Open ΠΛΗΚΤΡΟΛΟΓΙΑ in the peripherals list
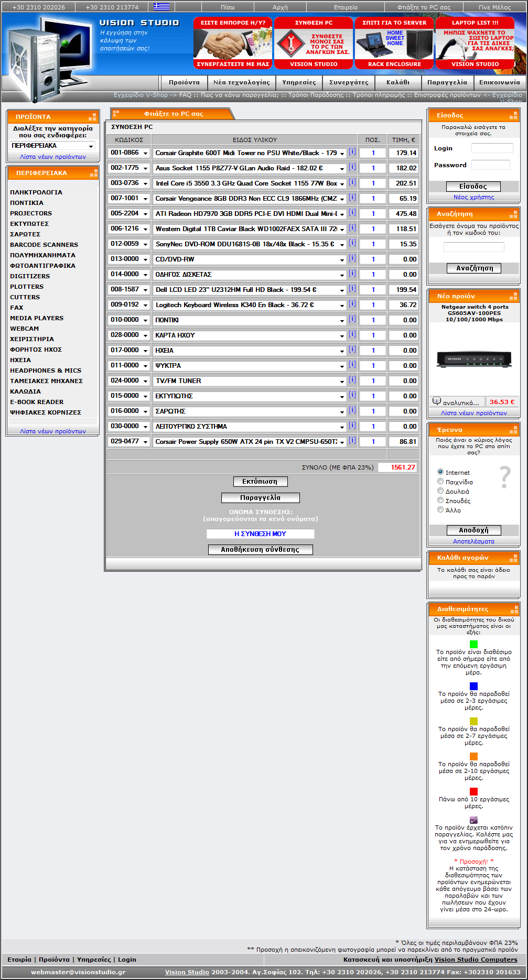Viewport: 528px width, 980px height. [36, 192]
